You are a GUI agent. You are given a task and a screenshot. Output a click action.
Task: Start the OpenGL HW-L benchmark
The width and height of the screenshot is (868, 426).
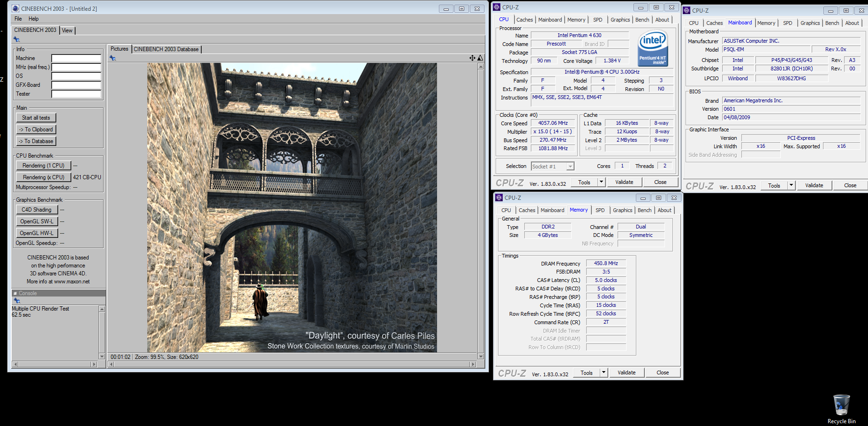[x=37, y=233]
